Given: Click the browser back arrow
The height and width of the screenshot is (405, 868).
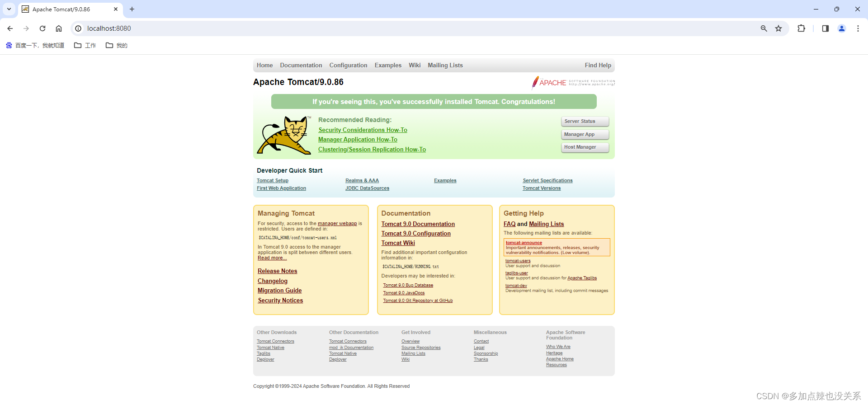Looking at the screenshot, I should [x=10, y=28].
